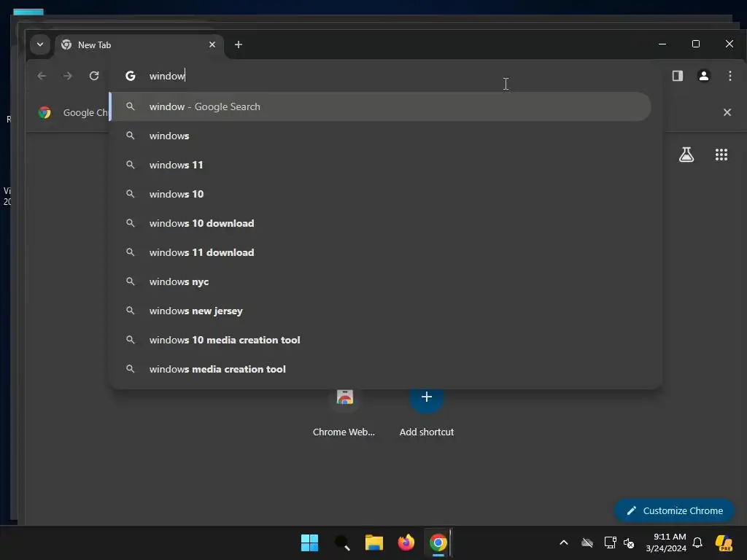Click the Chrome taskbar icon
The image size is (747, 560).
pyautogui.click(x=438, y=542)
